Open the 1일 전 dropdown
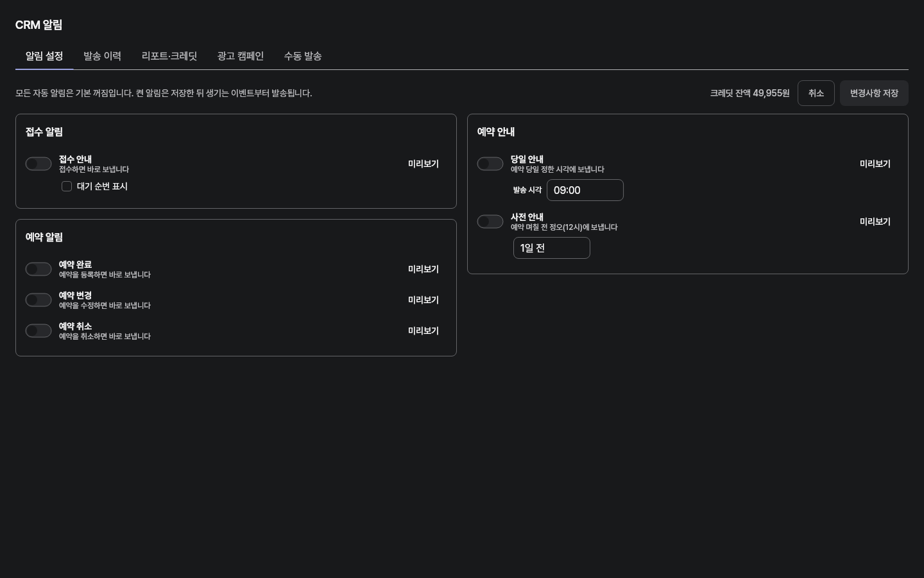924x578 pixels. [x=552, y=248]
